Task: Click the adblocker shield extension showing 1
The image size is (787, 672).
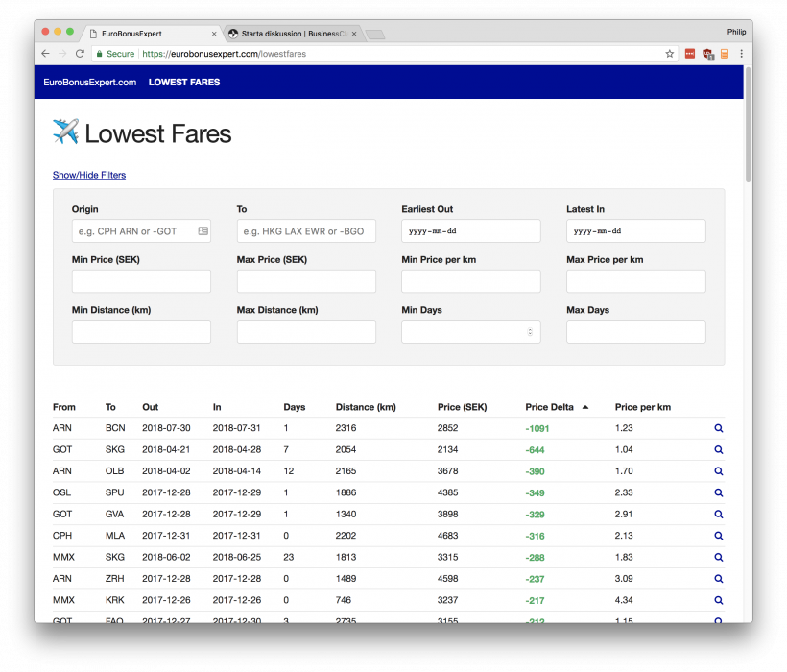Action: click(x=705, y=54)
